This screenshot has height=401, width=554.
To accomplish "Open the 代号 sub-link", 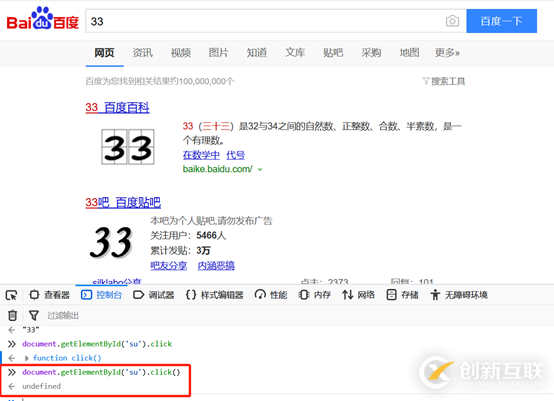I will tap(236, 155).
